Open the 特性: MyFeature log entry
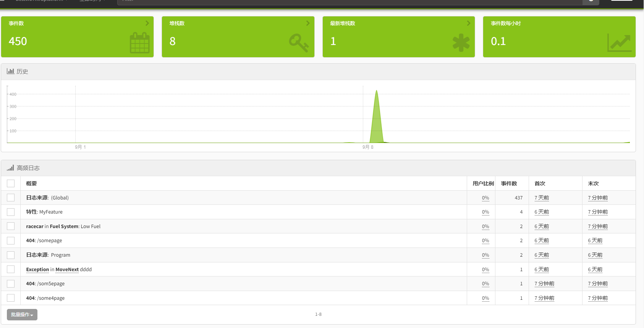 (x=44, y=212)
